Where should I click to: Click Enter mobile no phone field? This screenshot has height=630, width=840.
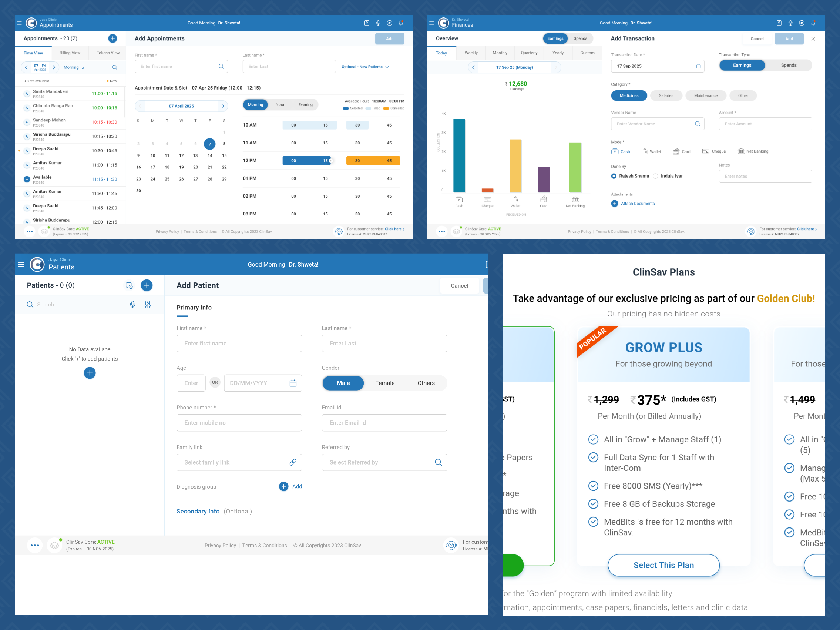pyautogui.click(x=239, y=423)
